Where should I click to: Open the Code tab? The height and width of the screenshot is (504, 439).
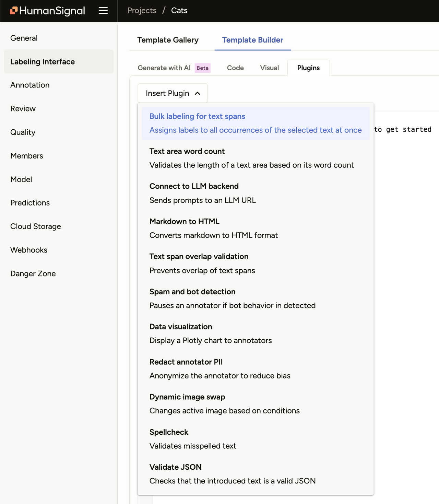tap(235, 68)
